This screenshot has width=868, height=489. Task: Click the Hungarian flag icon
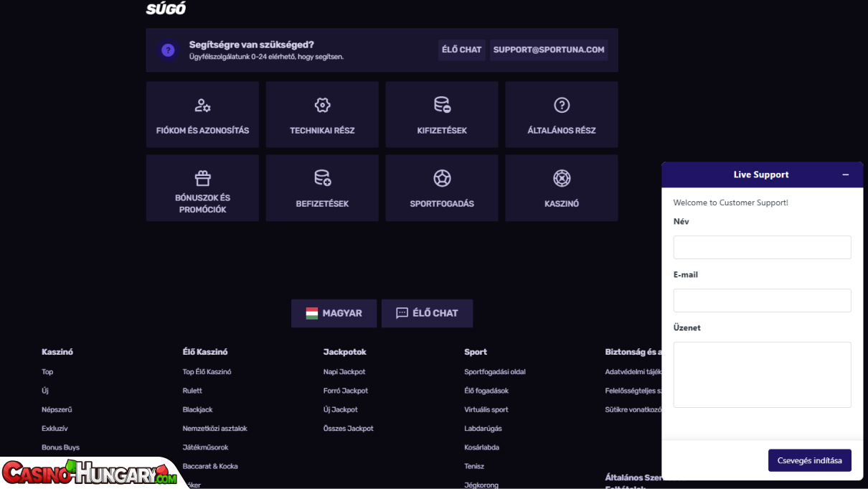coord(311,313)
